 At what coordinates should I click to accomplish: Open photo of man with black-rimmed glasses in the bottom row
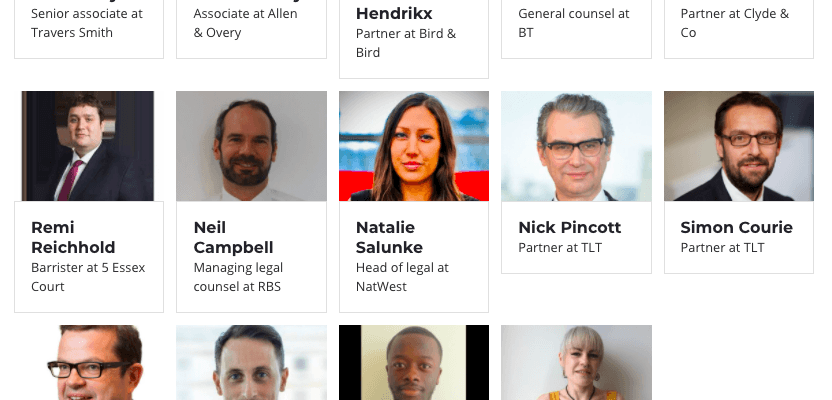[89, 362]
